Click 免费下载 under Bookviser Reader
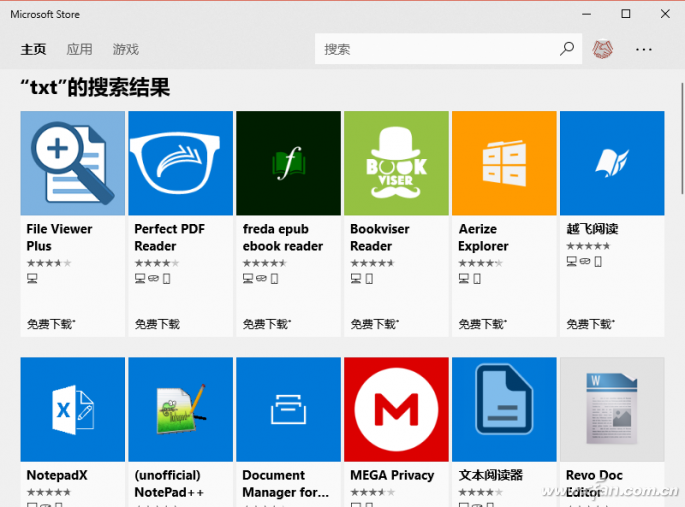The width and height of the screenshot is (685, 507). 375,324
